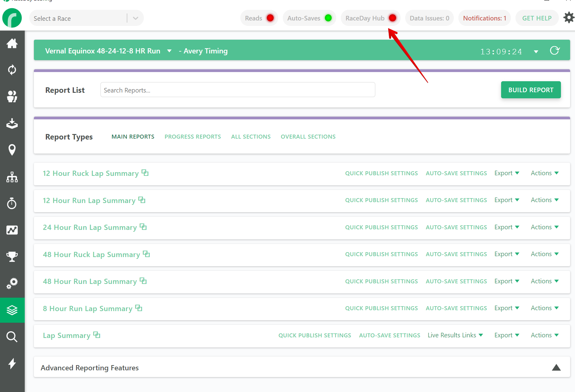Open the location pin sidebar icon
Screen dimensions: 575x392
coord(12,150)
